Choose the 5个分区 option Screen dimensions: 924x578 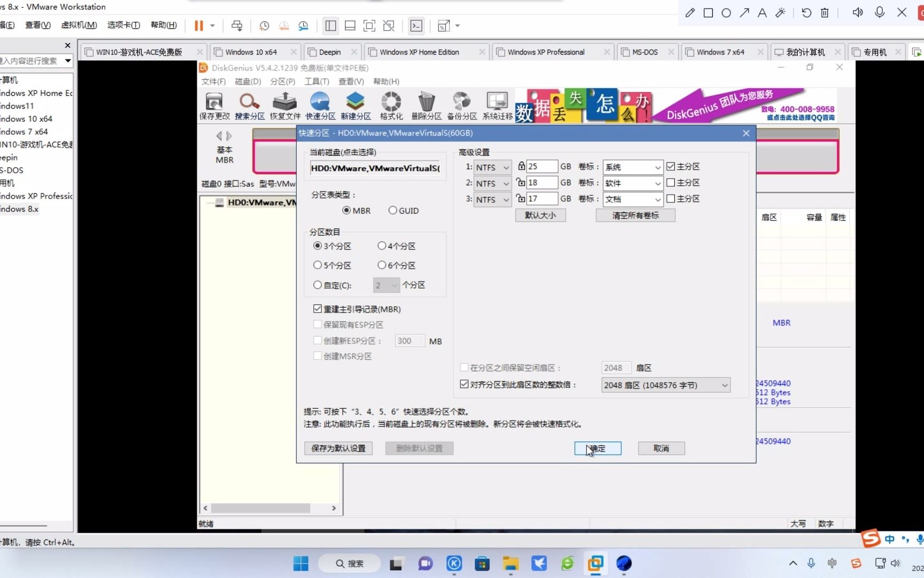[x=332, y=265]
